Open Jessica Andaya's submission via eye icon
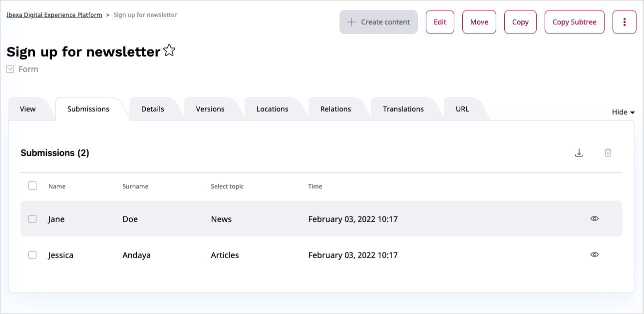Image resolution: width=644 pixels, height=314 pixels. pyautogui.click(x=595, y=254)
